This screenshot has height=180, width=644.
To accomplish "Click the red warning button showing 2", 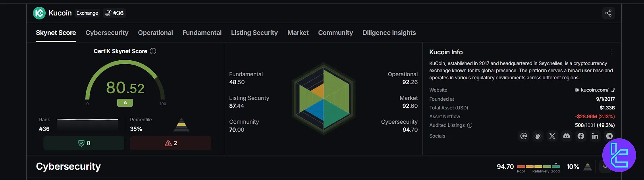I will pos(171,143).
